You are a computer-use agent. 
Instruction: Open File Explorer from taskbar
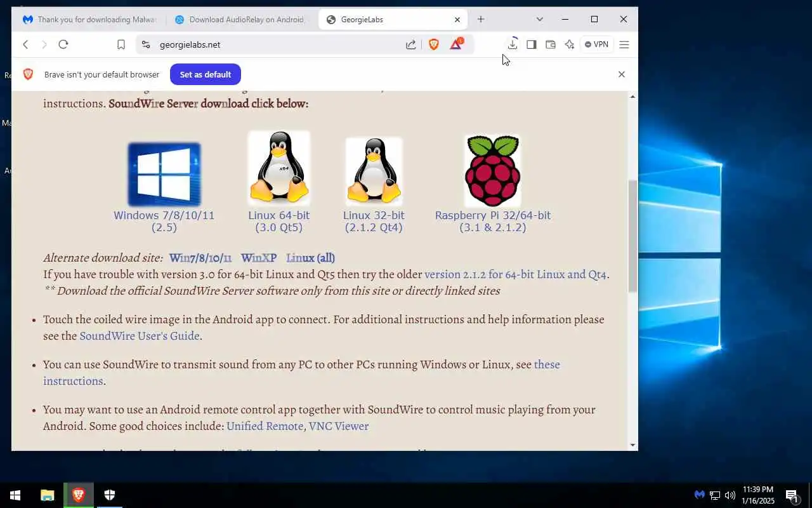click(48, 495)
